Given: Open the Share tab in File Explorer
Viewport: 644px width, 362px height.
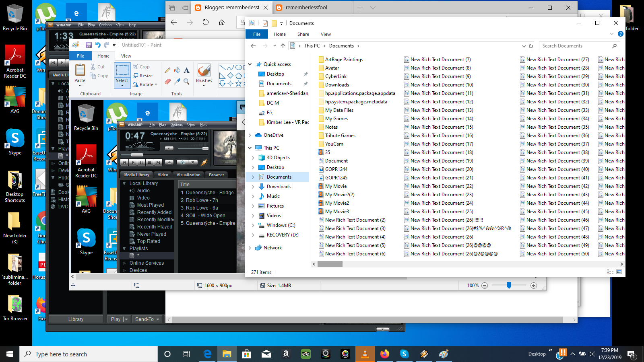Looking at the screenshot, I should point(303,34).
